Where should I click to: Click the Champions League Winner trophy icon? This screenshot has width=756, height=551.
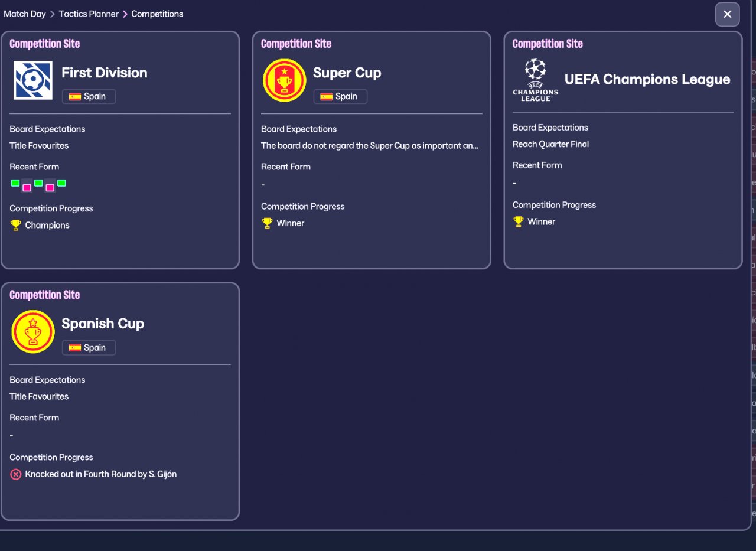tap(518, 221)
